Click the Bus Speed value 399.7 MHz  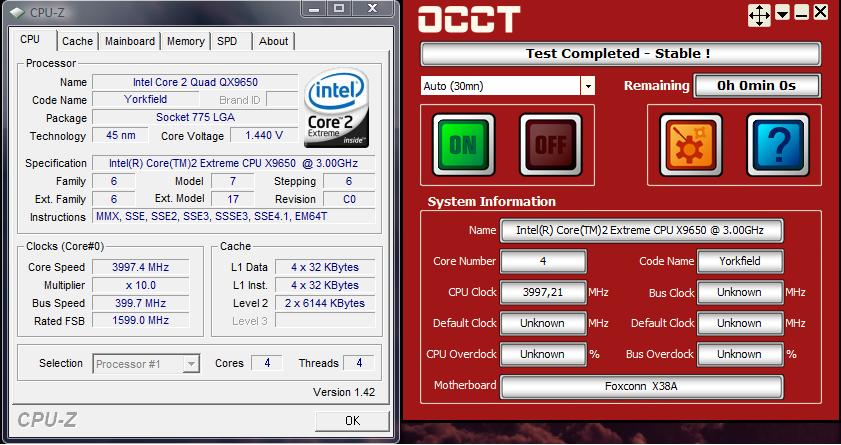(x=141, y=303)
